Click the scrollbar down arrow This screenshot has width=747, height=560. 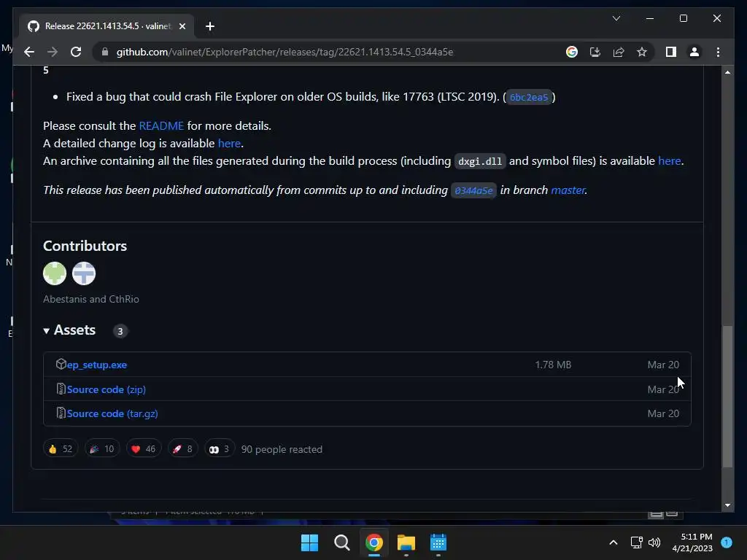click(x=727, y=505)
